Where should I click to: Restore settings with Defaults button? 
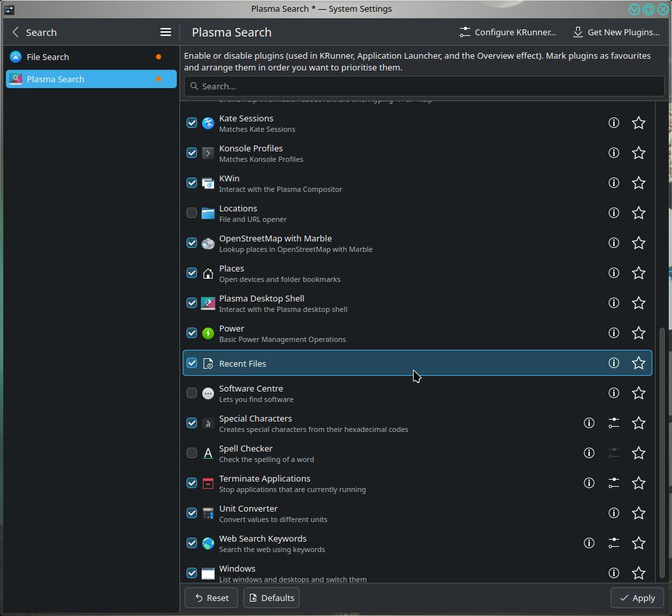click(271, 598)
